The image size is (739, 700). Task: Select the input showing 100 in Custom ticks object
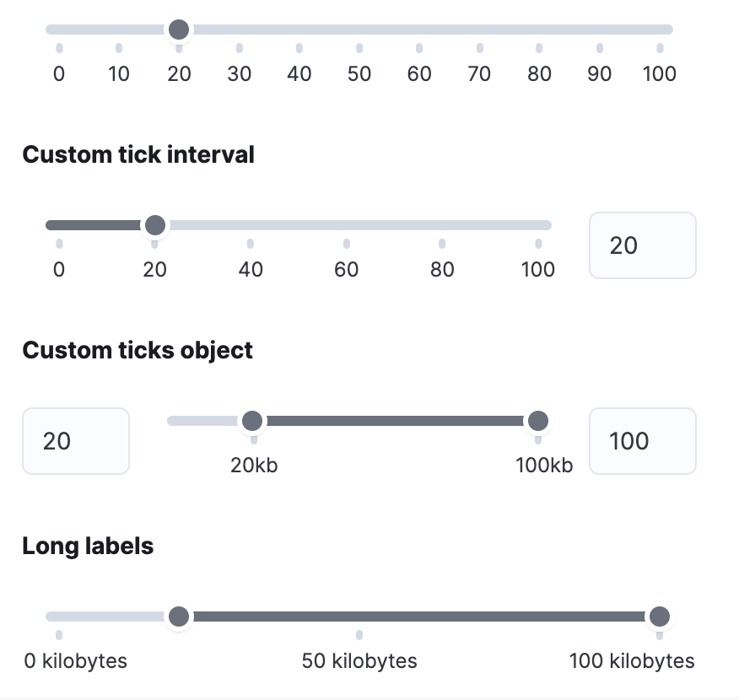(x=642, y=440)
